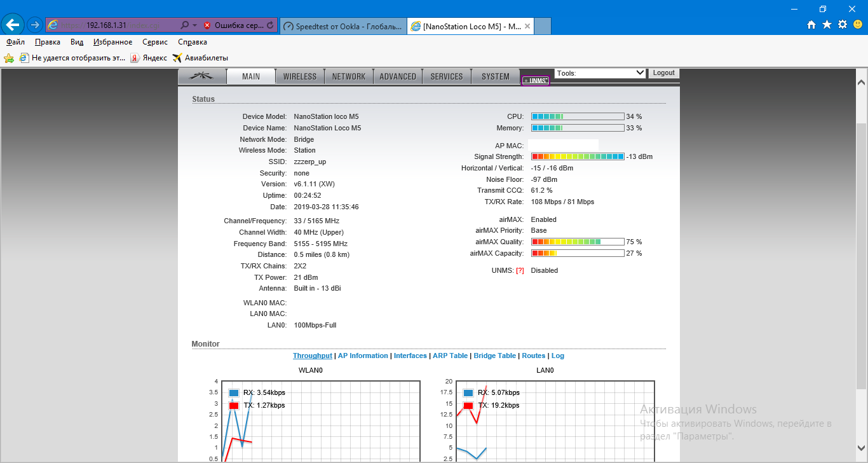Open browser settings gear icon
The width and height of the screenshot is (868, 463).
tap(843, 25)
